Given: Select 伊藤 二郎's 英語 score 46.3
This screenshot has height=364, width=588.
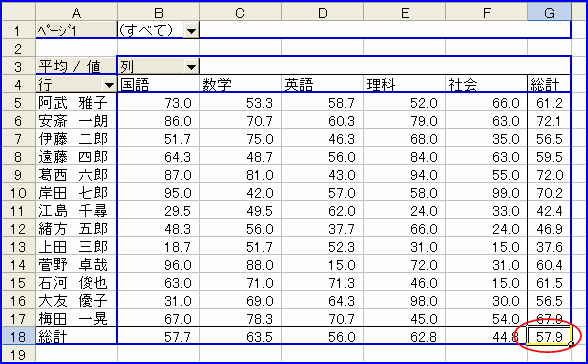Looking at the screenshot, I should pos(322,139).
